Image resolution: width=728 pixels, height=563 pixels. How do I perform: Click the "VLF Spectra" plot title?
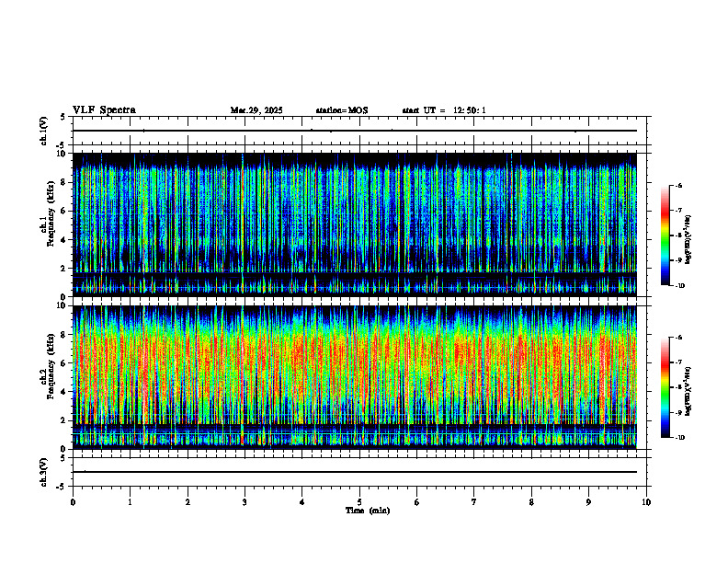pyautogui.click(x=104, y=110)
